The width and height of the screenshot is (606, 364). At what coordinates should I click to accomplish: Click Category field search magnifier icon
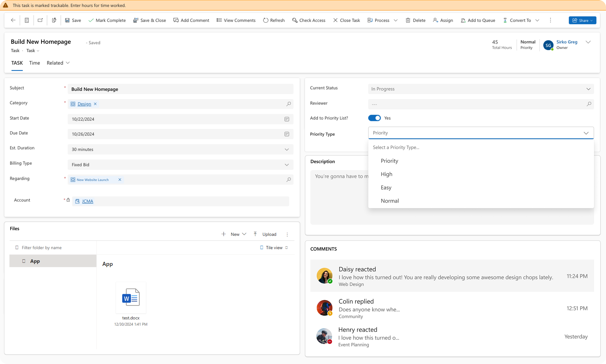pyautogui.click(x=289, y=104)
